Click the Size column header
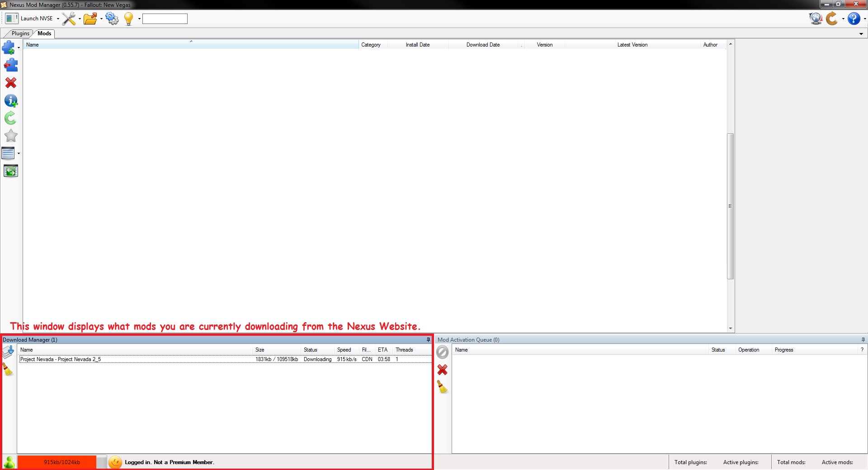The width and height of the screenshot is (868, 470). (277, 350)
